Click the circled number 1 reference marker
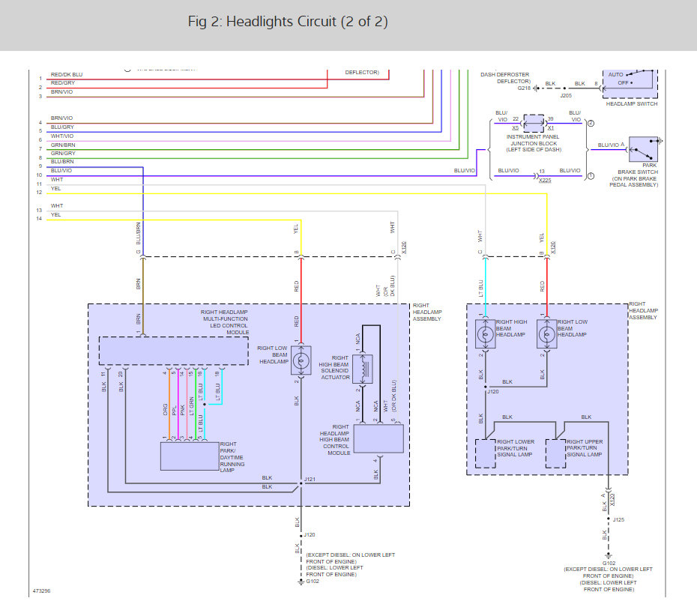The width and height of the screenshot is (697, 616). point(591,176)
